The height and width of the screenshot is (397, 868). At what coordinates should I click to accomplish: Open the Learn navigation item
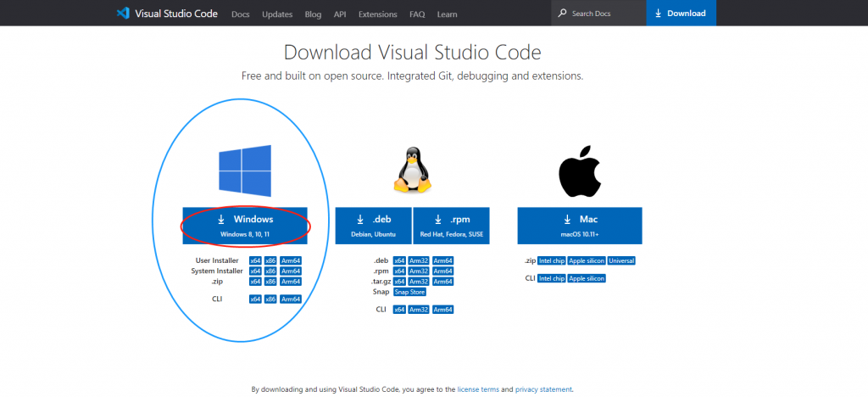pos(447,14)
